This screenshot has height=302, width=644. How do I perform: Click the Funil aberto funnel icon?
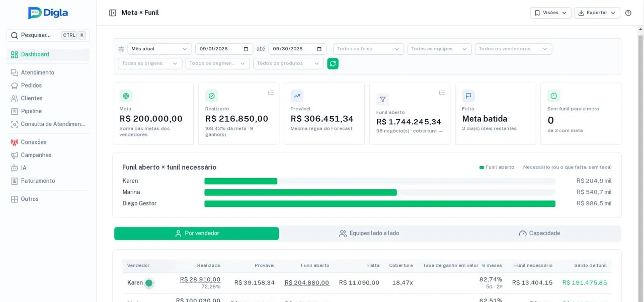click(x=382, y=99)
